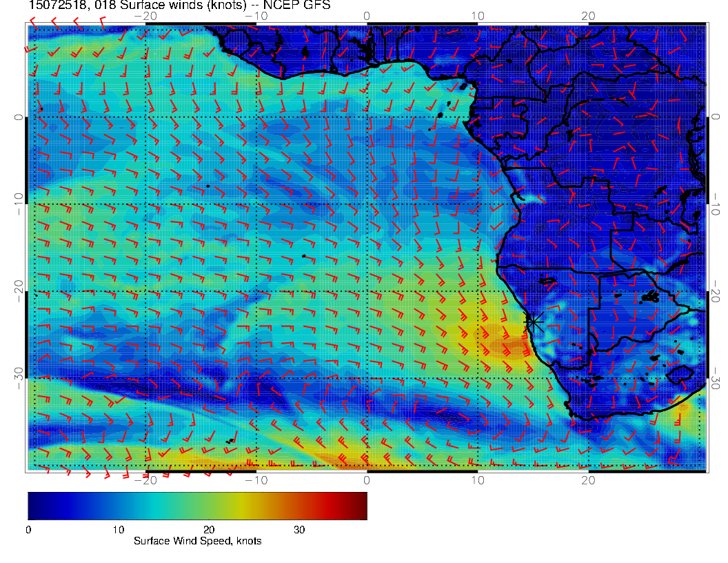Viewport: 728px width, 563px height.
Task: Click the '20' longitude label on the top axis
Action: click(x=587, y=15)
